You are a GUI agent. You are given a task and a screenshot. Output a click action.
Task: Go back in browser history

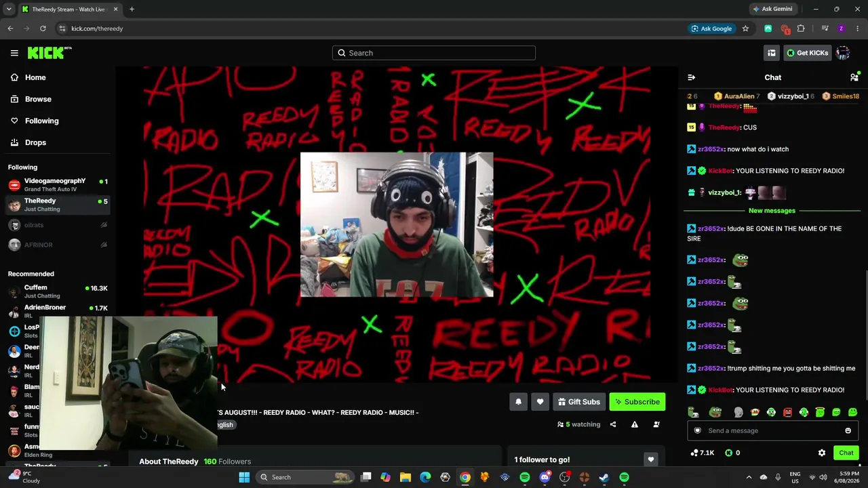tap(10, 28)
